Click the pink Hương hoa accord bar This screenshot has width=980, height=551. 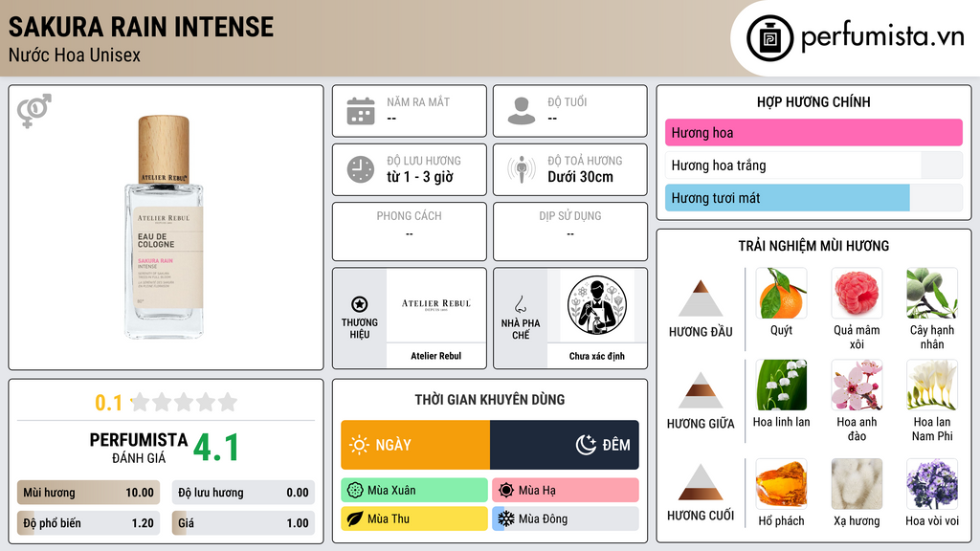tap(813, 132)
